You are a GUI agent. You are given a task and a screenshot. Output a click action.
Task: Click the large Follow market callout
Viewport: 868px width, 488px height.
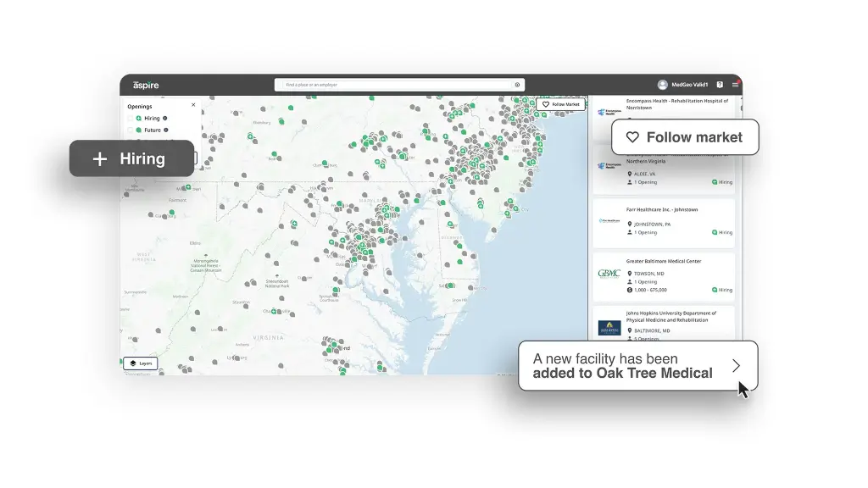coord(685,137)
